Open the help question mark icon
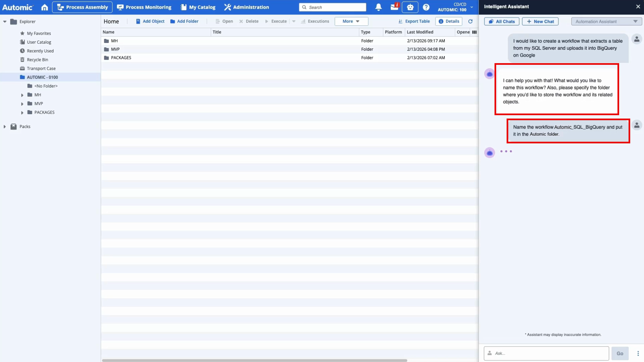This screenshot has width=644, height=362. pyautogui.click(x=426, y=7)
